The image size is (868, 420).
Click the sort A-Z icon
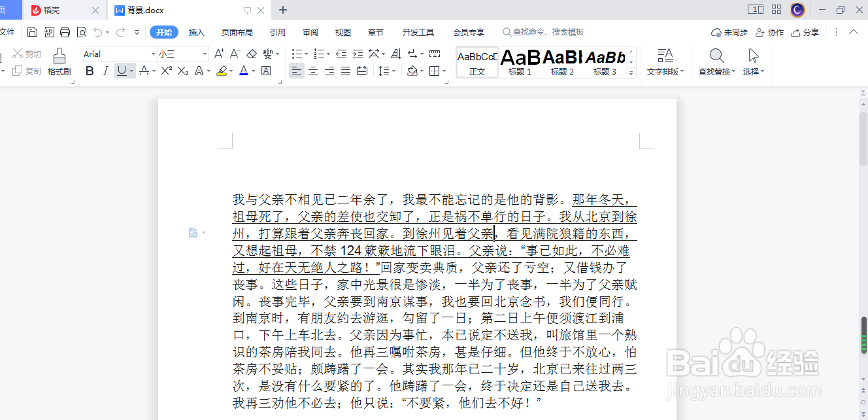(x=397, y=54)
